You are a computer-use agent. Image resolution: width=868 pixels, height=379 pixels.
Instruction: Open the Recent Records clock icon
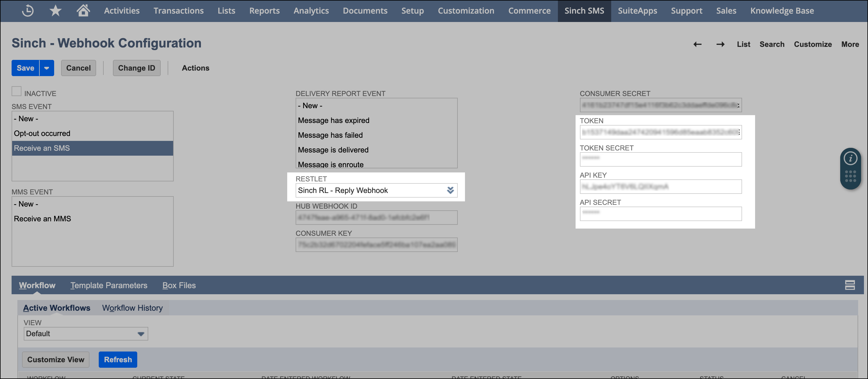pos(28,11)
